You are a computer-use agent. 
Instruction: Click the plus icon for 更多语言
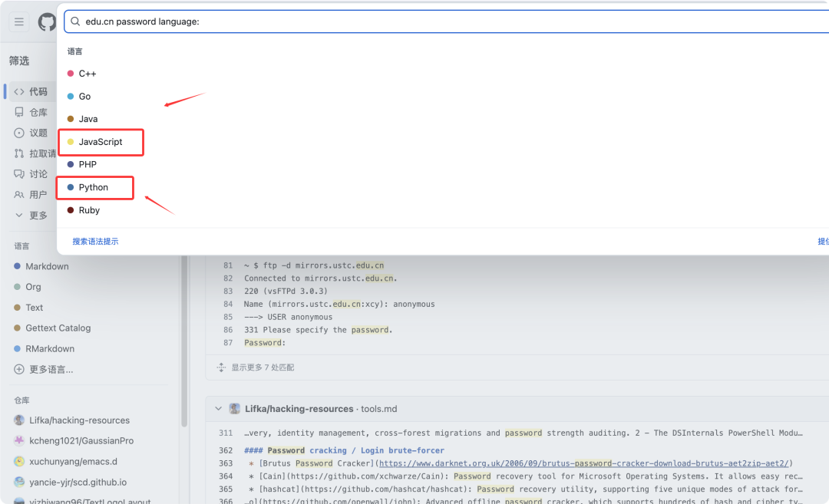pos(19,369)
